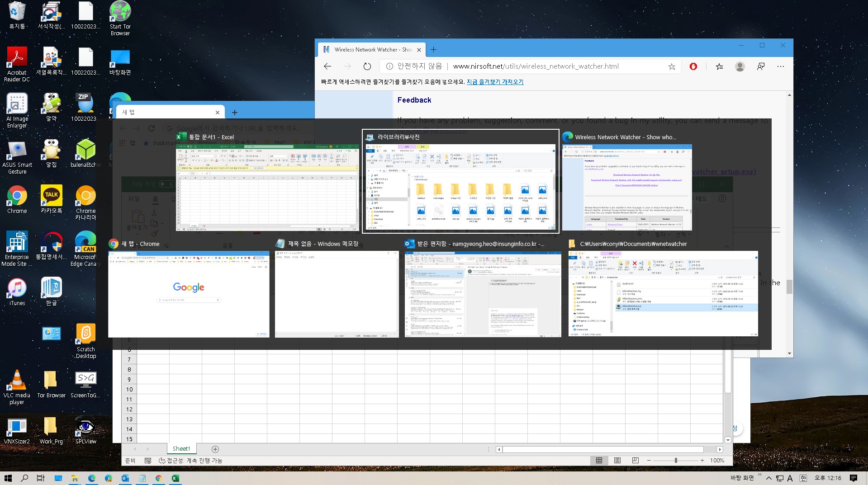Add page to favorites with star icon

click(x=672, y=66)
